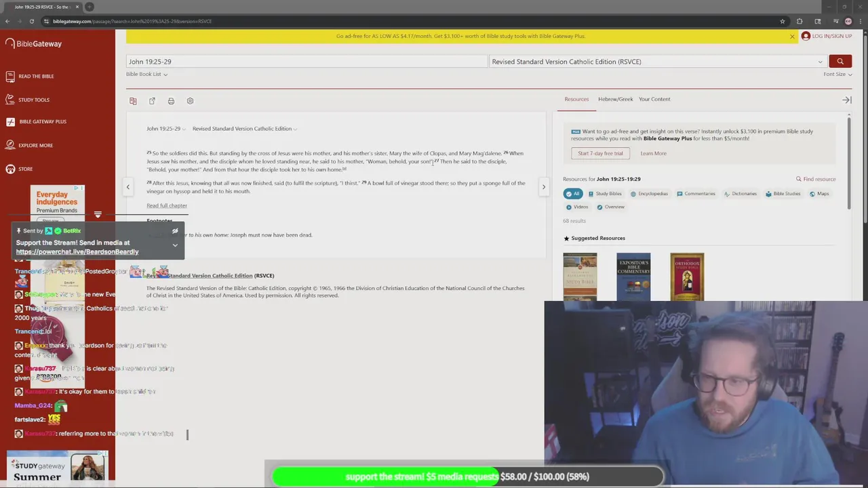This screenshot has height=488, width=868.
Task: Filter resources by Videos
Action: 577,207
